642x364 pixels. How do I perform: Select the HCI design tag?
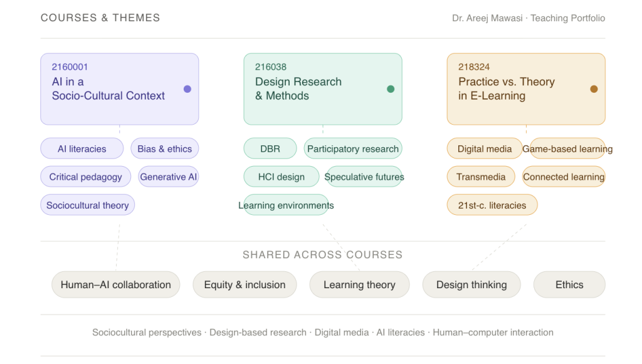282,177
